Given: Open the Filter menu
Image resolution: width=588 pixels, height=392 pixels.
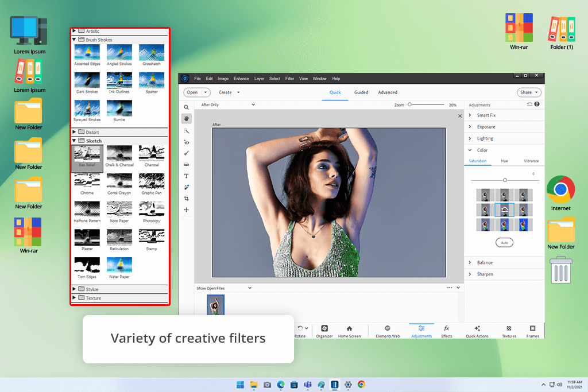Looking at the screenshot, I should tap(289, 79).
